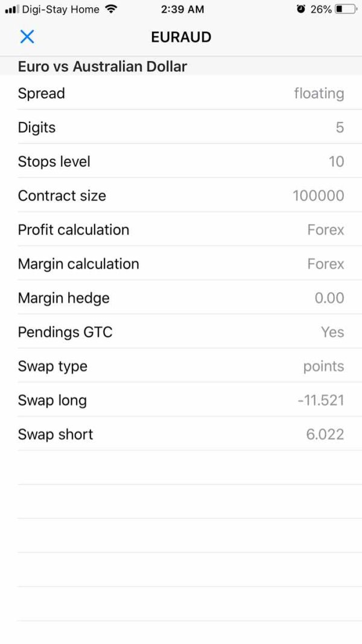Select the Profit calculation row
Viewport: 362px width, 644px height.
181,230
